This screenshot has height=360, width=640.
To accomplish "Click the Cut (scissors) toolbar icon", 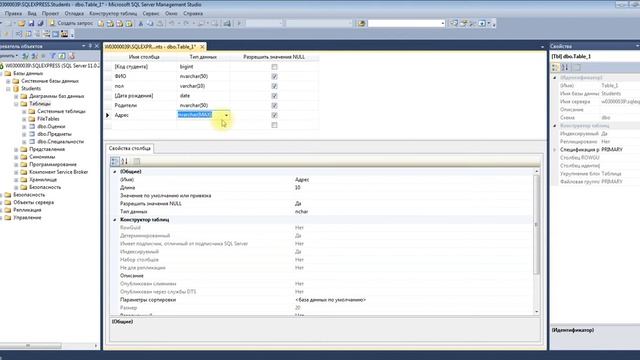I will click(141, 23).
